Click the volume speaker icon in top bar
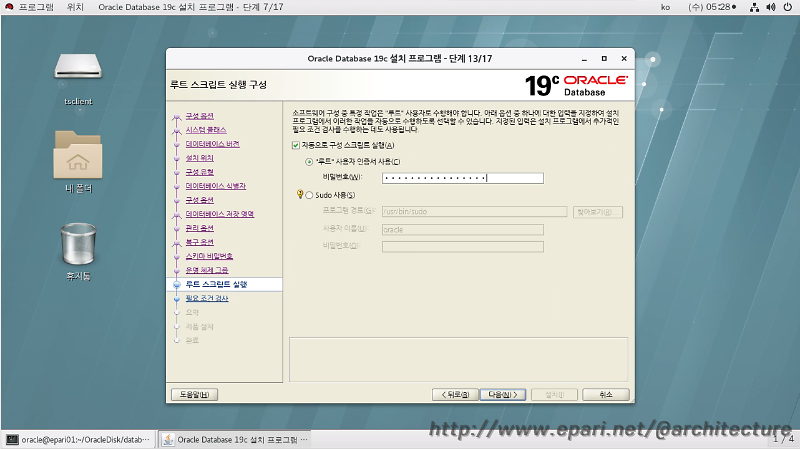 (771, 7)
